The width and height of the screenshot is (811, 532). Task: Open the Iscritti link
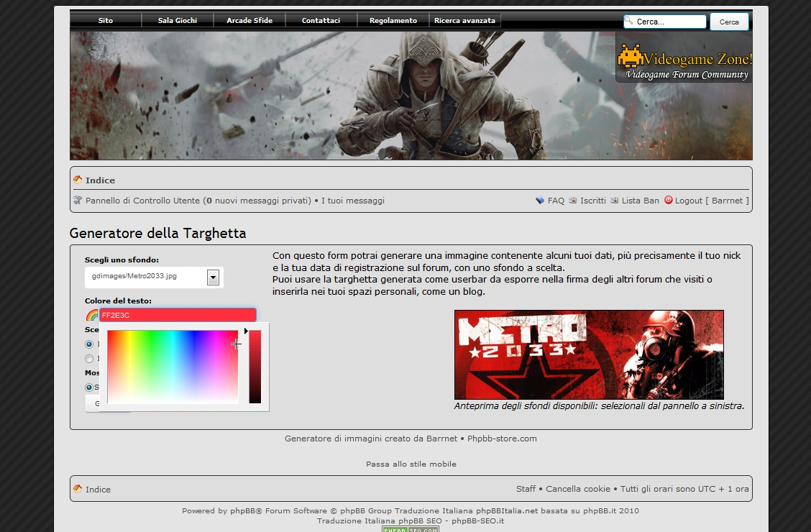click(x=592, y=201)
